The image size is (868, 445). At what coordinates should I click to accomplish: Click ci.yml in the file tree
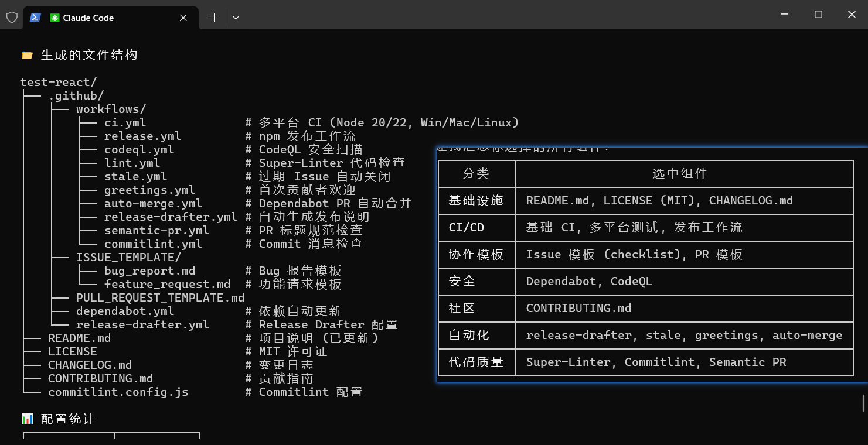[125, 123]
